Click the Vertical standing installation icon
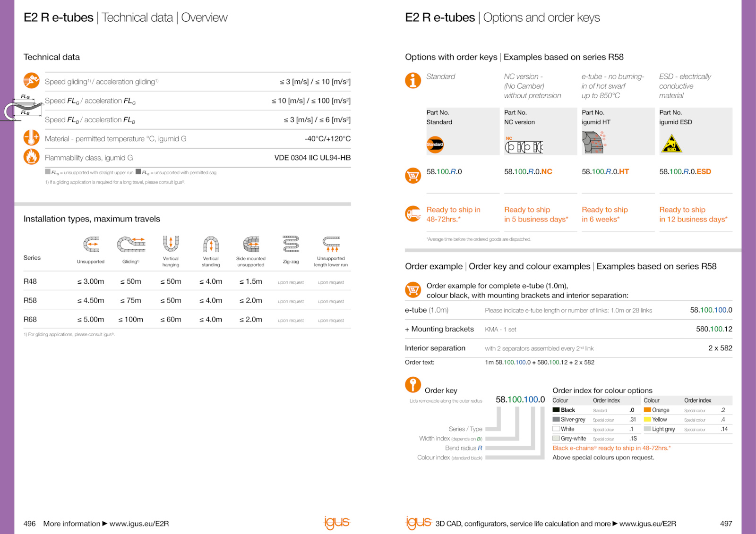 [x=211, y=244]
